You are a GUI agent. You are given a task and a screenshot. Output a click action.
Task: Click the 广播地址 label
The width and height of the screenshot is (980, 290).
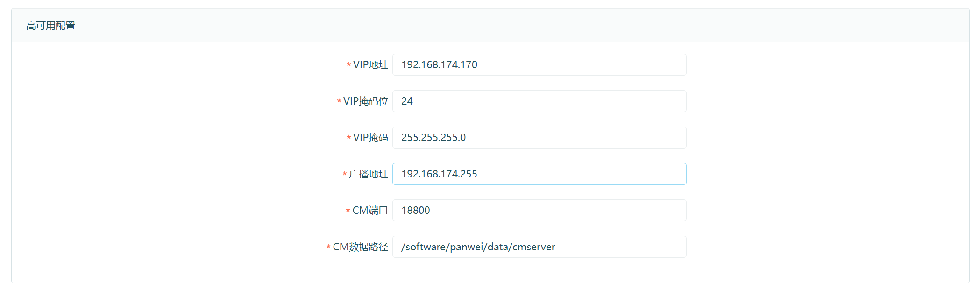(x=369, y=174)
